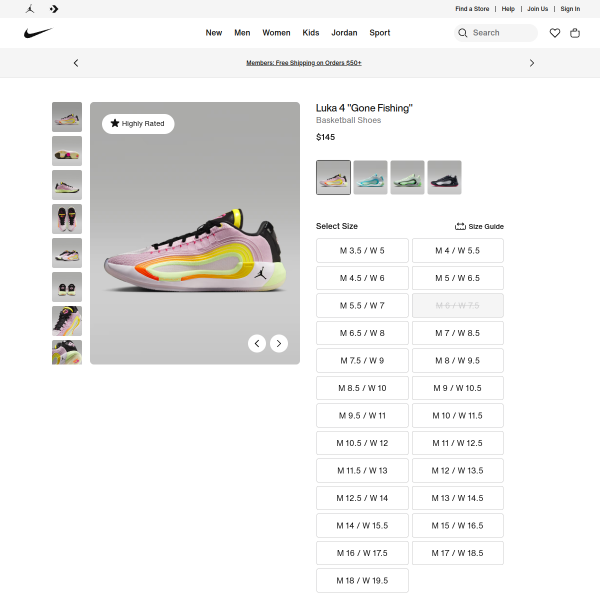View first thumbnail side profile image
Image resolution: width=600 pixels, height=600 pixels.
coord(67,117)
